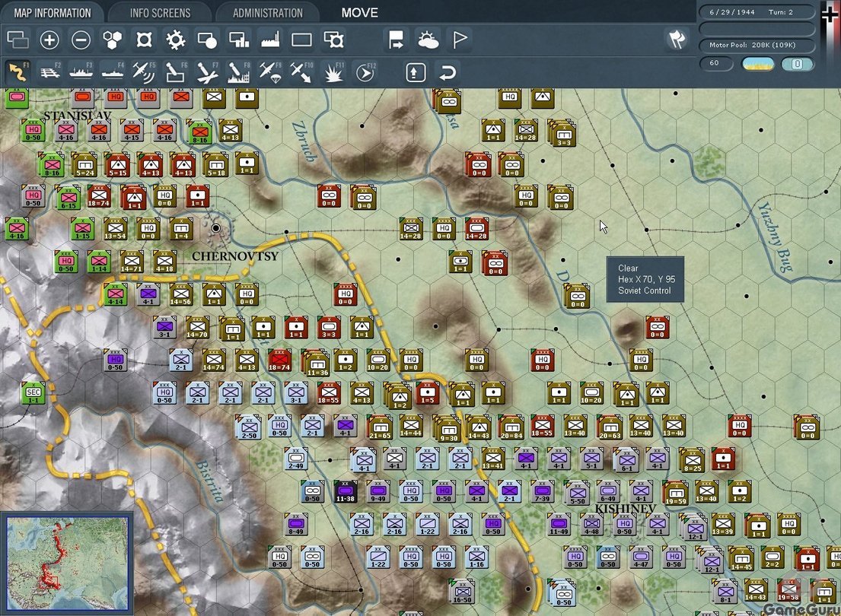Click the rectangle-with-gear toolbar icon
841x616 pixels.
click(333, 40)
